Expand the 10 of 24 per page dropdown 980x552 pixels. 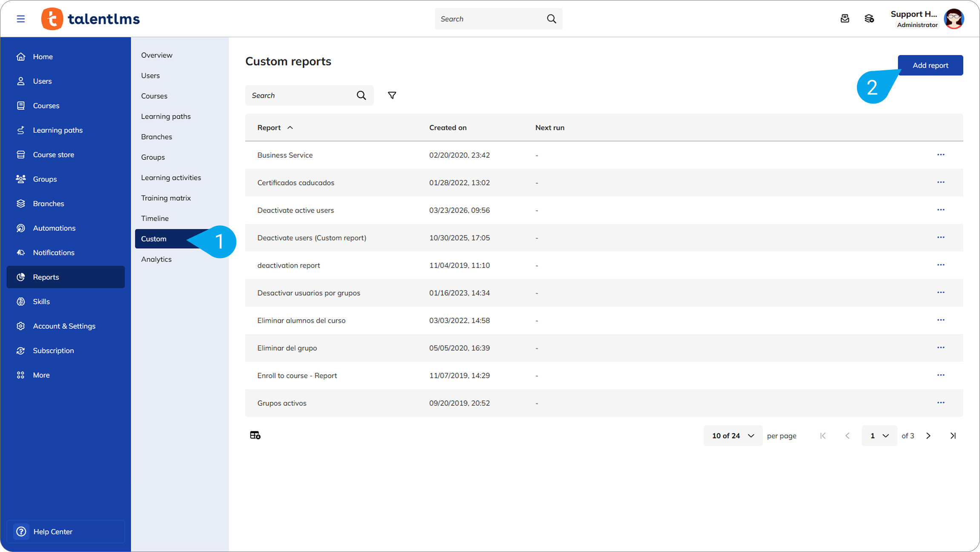point(733,436)
